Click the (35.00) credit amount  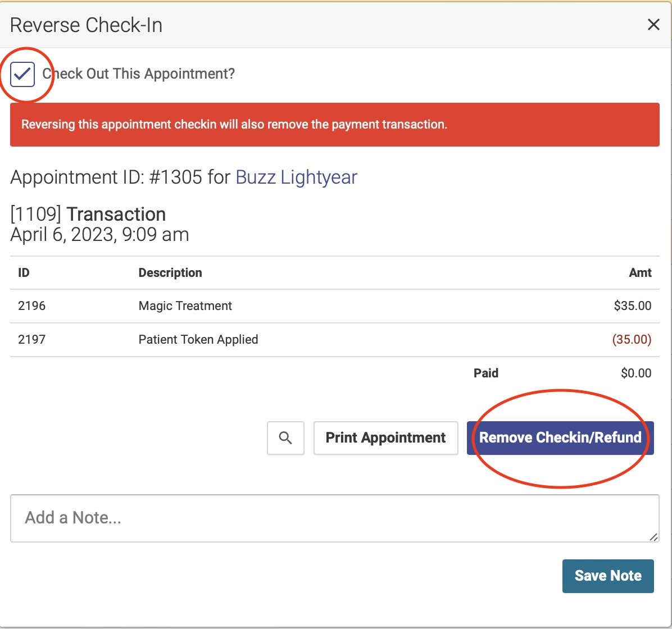pyautogui.click(x=632, y=339)
